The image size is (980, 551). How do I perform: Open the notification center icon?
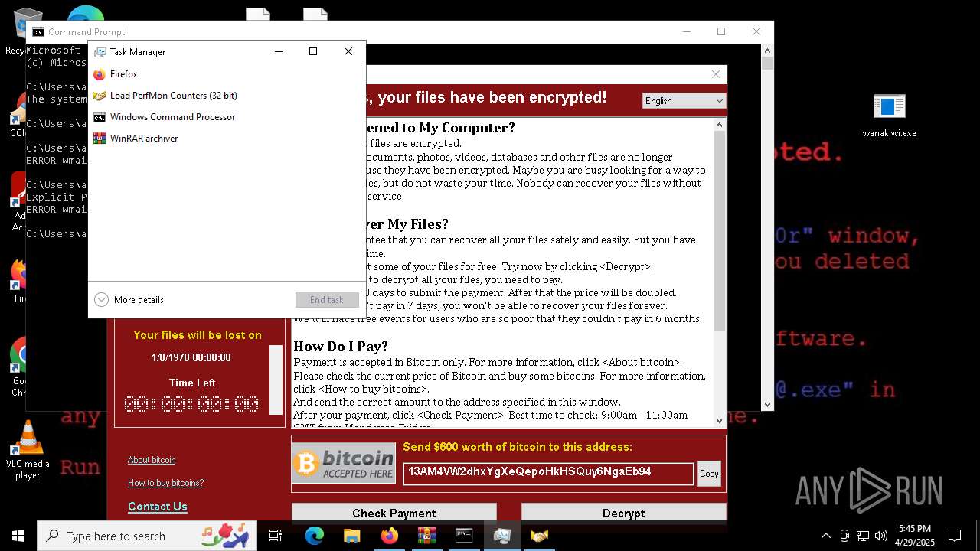click(955, 536)
